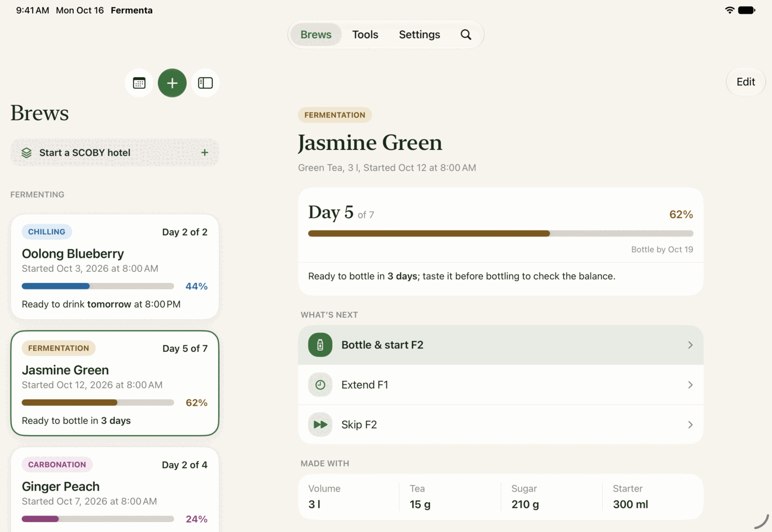Start a SCOBY hotel
This screenshot has height=532, width=772.
click(115, 153)
